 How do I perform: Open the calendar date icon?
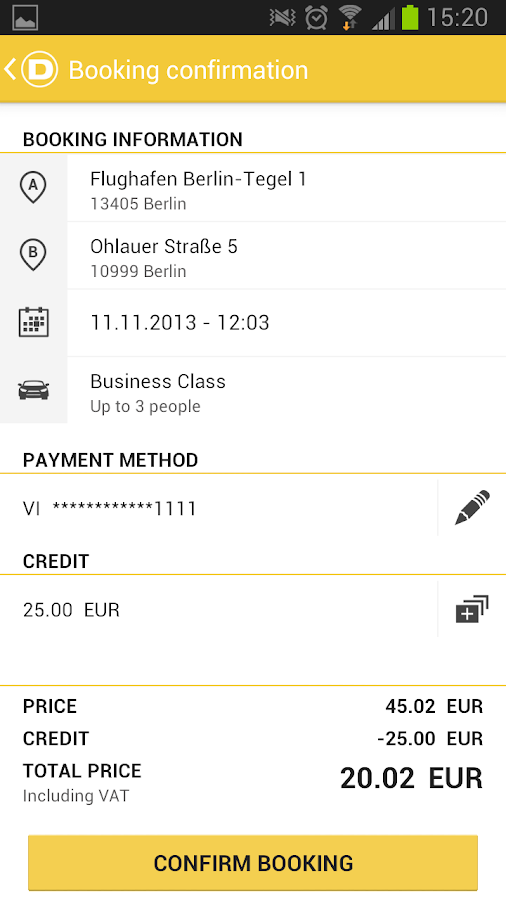33,322
